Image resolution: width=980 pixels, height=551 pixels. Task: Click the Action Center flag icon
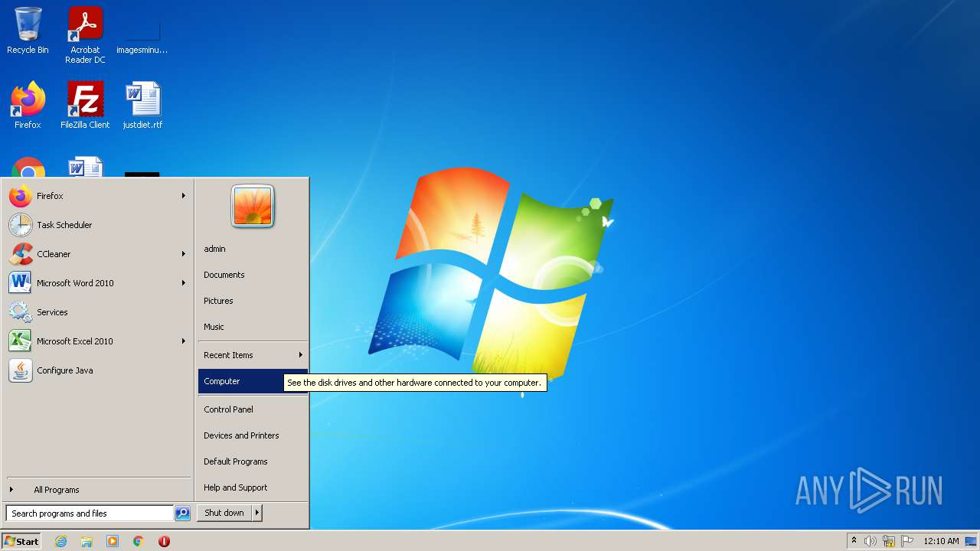click(x=907, y=541)
